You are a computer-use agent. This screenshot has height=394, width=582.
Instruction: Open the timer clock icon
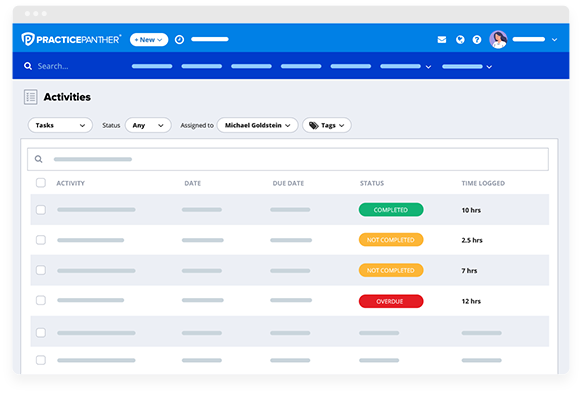pos(179,39)
